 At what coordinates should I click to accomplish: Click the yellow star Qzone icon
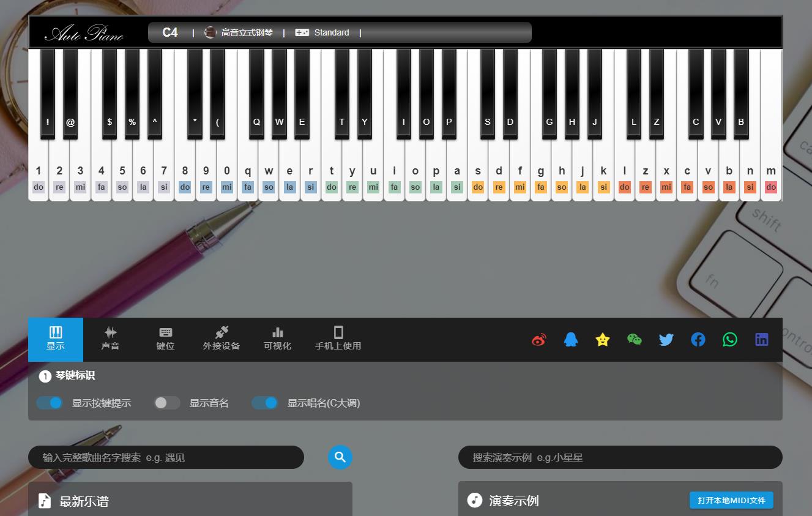(x=602, y=340)
